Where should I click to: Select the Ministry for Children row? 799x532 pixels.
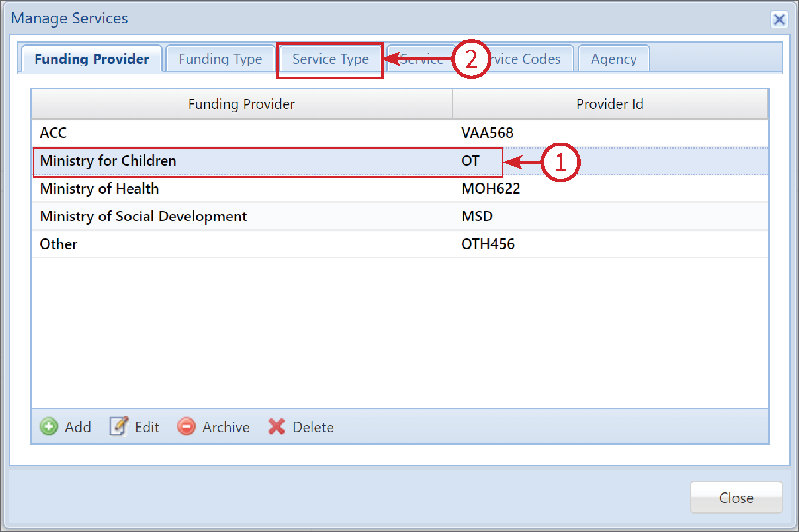(x=400, y=161)
